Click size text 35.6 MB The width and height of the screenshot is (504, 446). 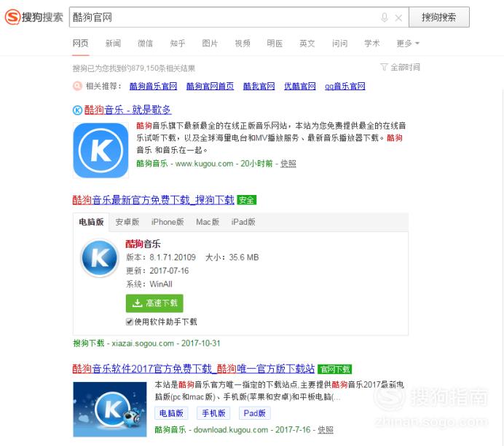pyautogui.click(x=244, y=258)
